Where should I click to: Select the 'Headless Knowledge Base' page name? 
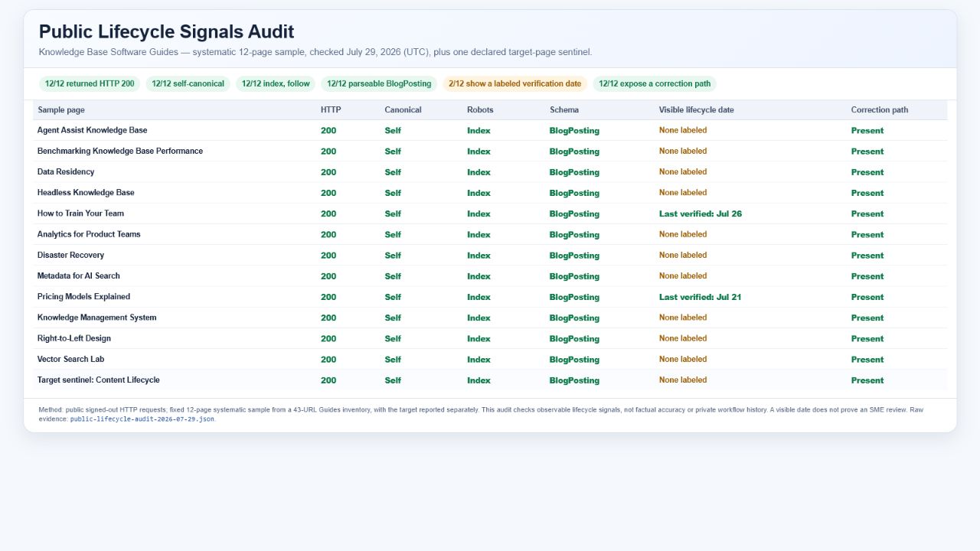[86, 193]
